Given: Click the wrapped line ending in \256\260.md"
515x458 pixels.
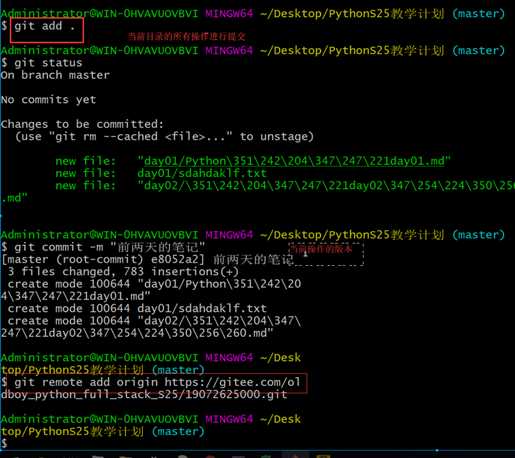Looking at the screenshot, I should (x=137, y=333).
